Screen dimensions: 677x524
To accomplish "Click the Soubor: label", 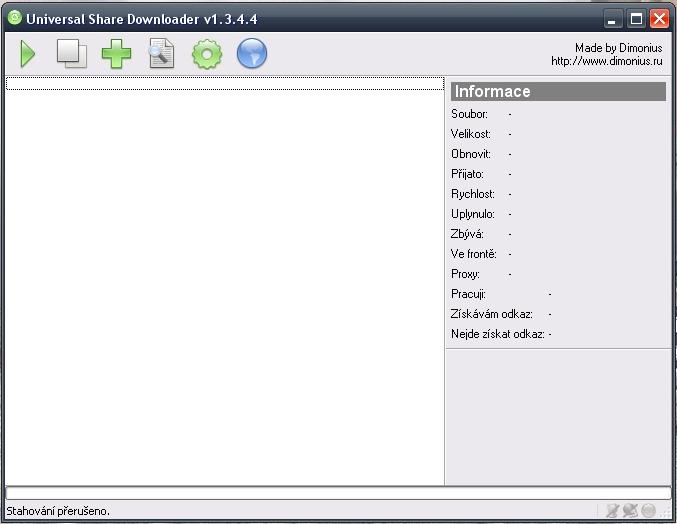I will tap(469, 114).
